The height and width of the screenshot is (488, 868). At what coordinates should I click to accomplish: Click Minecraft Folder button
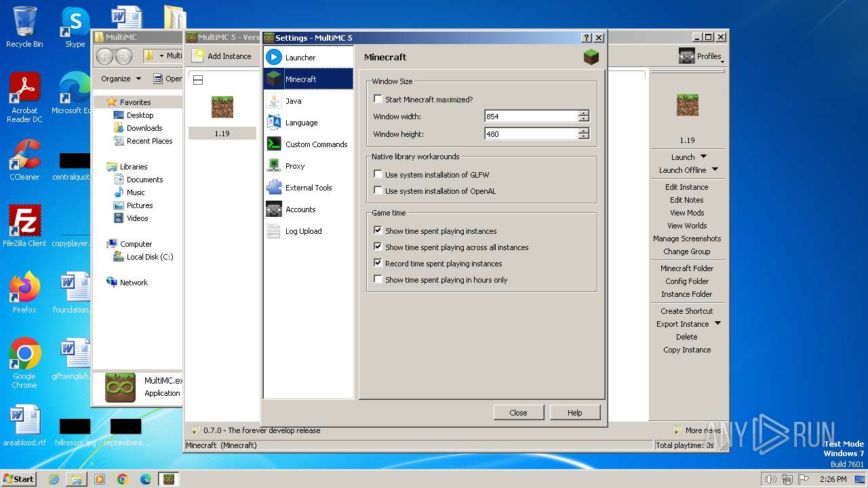[686, 268]
